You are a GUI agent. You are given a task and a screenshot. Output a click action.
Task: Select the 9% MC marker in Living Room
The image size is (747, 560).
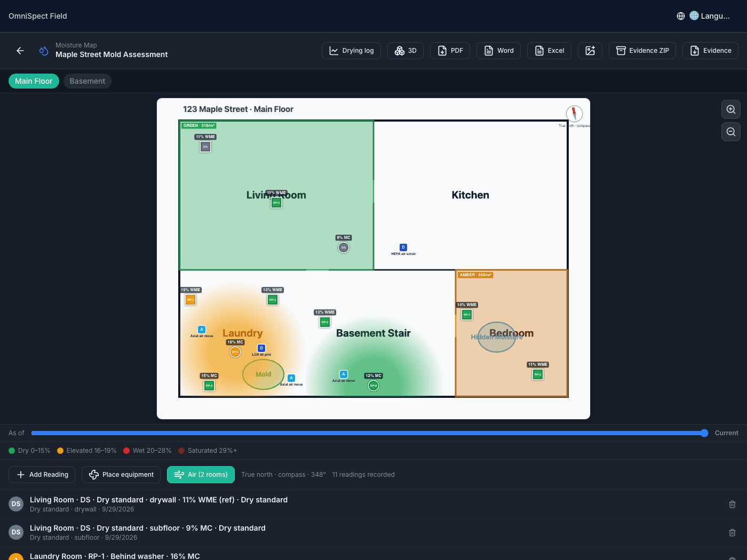(x=344, y=247)
